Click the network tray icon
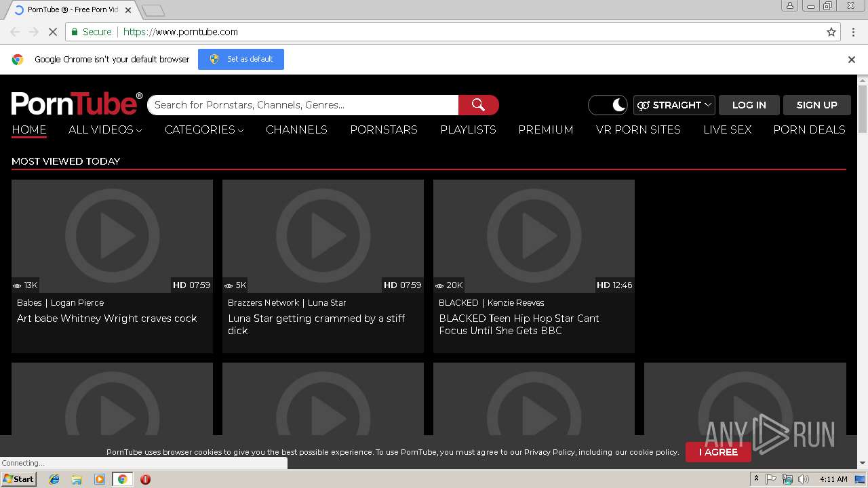868x488 pixels. pyautogui.click(x=787, y=479)
